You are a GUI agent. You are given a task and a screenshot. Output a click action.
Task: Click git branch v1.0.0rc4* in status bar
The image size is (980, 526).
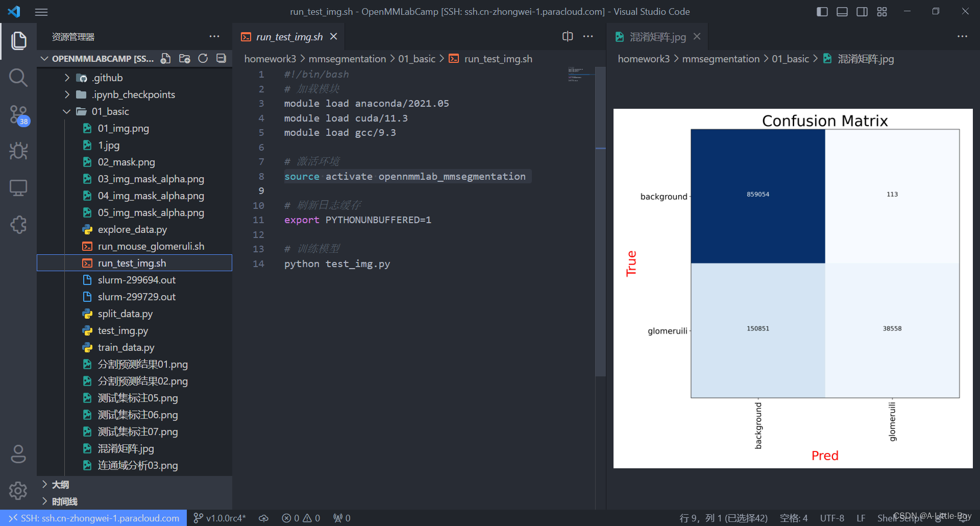click(x=220, y=518)
